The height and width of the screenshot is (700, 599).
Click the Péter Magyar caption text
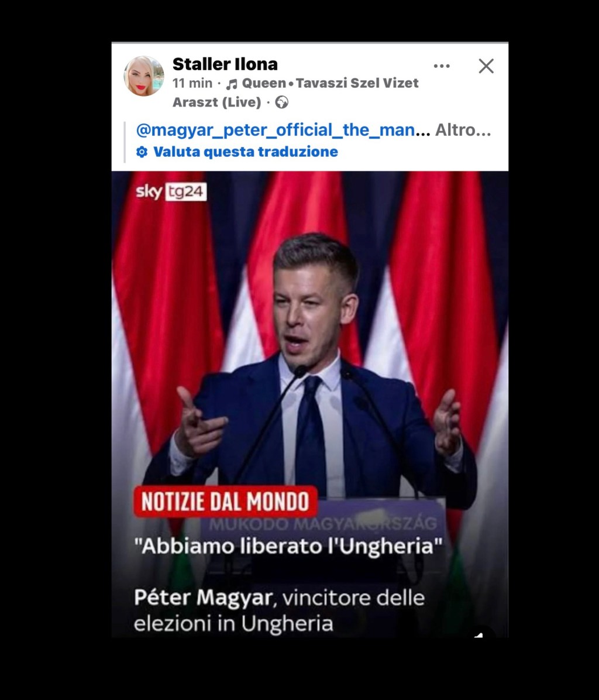pyautogui.click(x=279, y=610)
